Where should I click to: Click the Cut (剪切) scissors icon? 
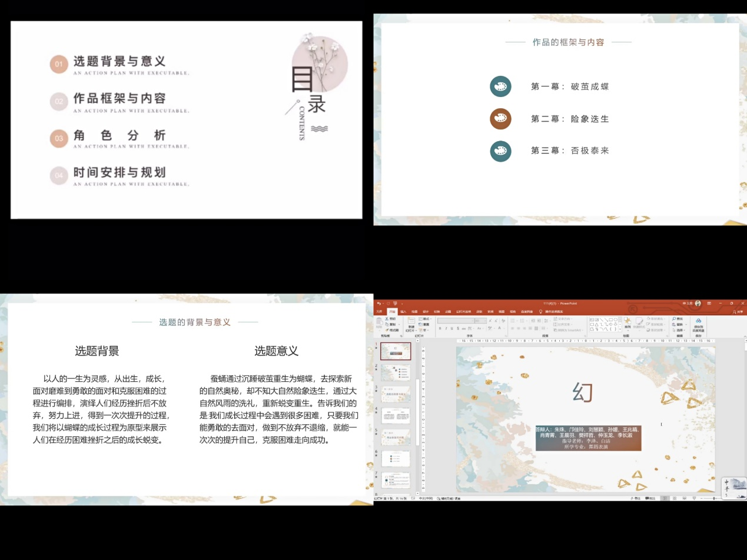[386, 319]
